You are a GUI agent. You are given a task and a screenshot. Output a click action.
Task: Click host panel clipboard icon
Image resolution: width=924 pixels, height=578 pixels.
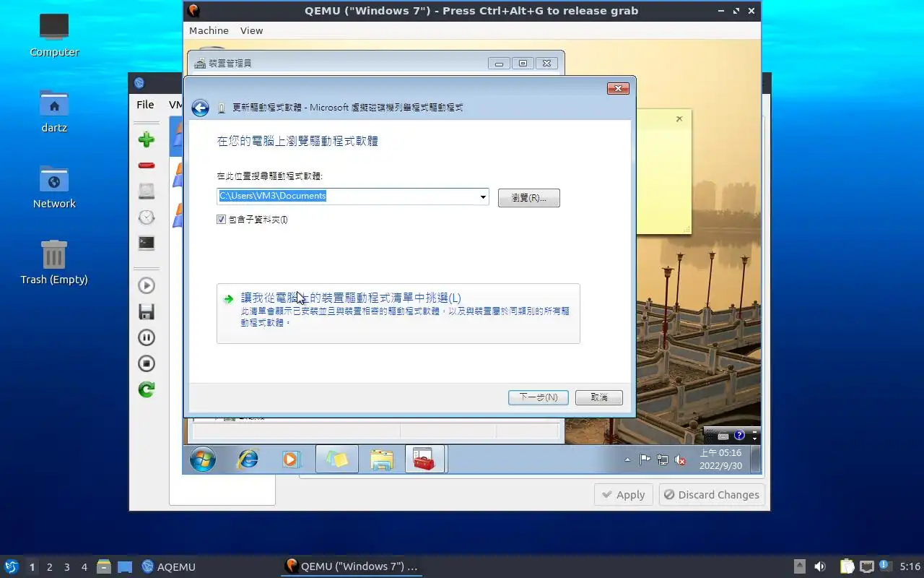click(x=847, y=566)
